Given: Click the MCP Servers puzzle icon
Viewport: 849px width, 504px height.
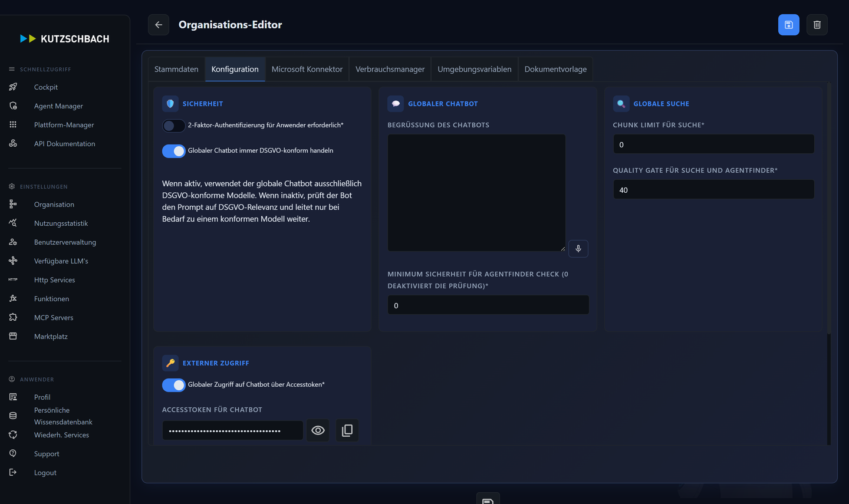Looking at the screenshot, I should [13, 317].
